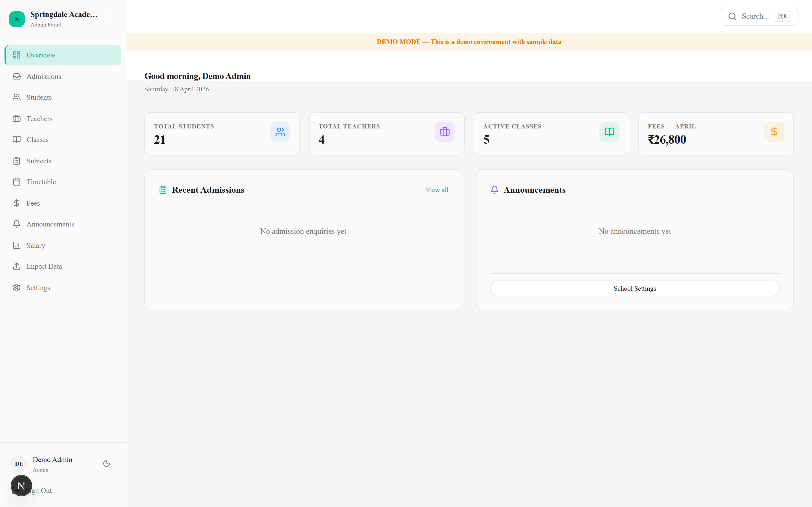Open Timetable via its calendar icon

17,181
